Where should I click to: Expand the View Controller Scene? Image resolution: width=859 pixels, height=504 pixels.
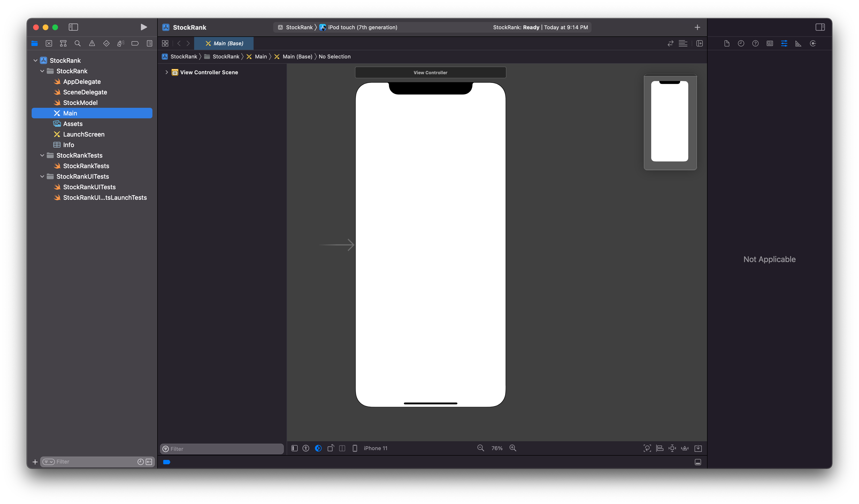(x=167, y=72)
